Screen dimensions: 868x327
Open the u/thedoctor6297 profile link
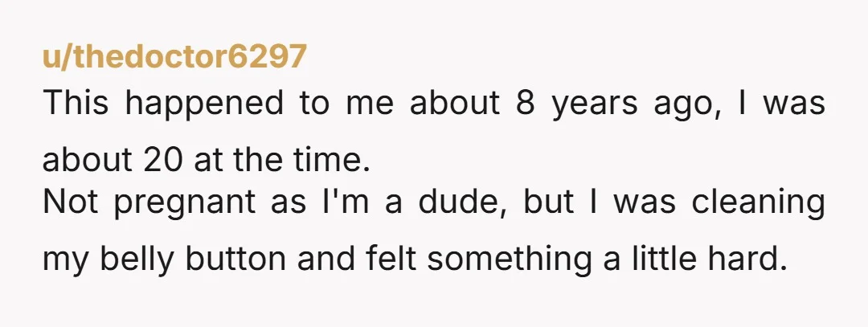(x=174, y=56)
